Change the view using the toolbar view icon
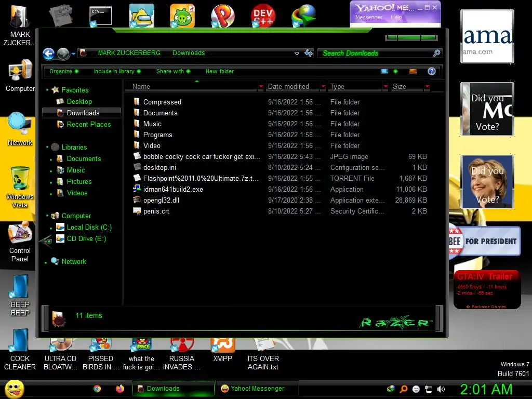 coord(384,71)
